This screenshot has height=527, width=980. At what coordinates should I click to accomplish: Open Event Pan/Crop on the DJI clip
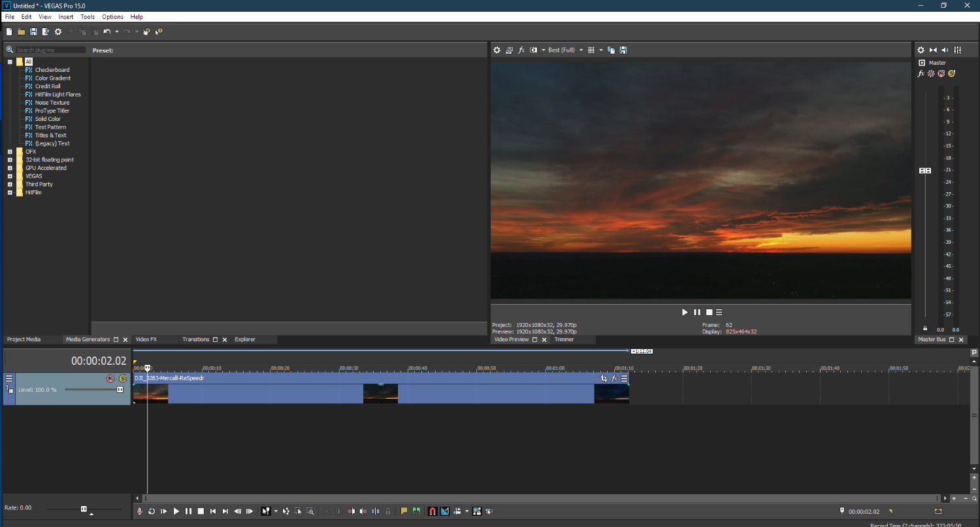click(x=604, y=379)
